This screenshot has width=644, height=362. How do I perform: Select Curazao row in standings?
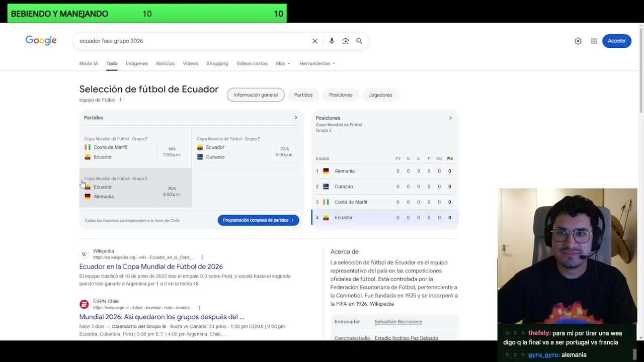tap(385, 187)
